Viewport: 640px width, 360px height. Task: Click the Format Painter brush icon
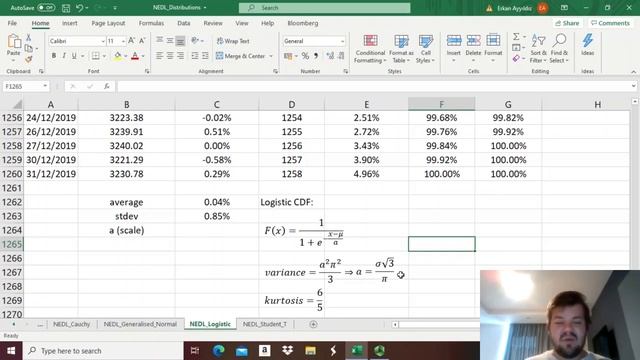(x=29, y=59)
